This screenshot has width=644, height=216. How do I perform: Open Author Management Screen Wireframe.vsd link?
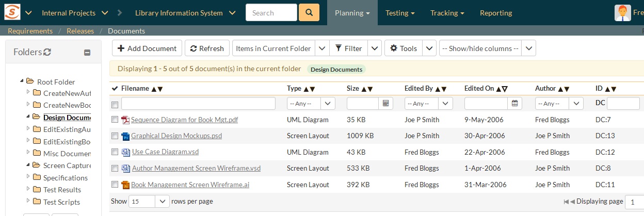196,168
